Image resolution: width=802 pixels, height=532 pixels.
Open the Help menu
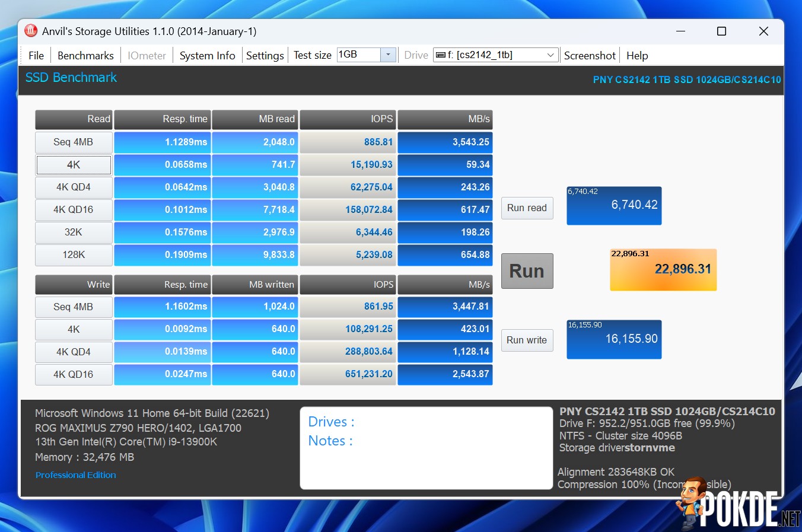637,55
